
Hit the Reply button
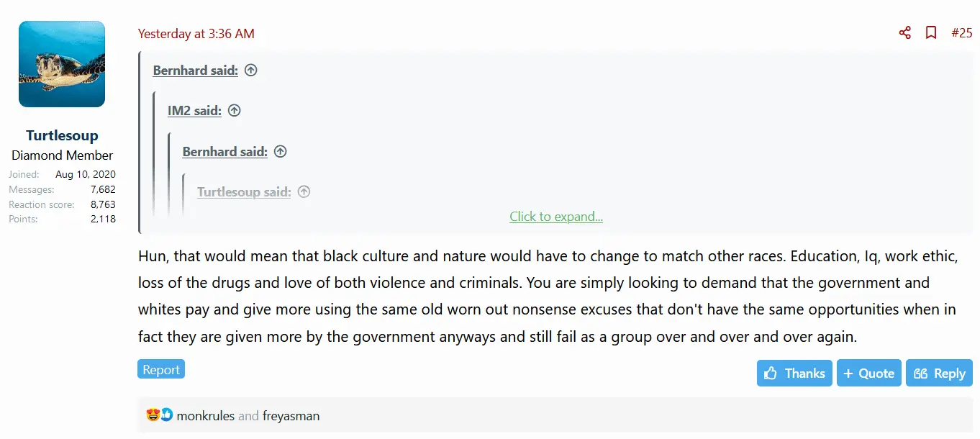[939, 374]
